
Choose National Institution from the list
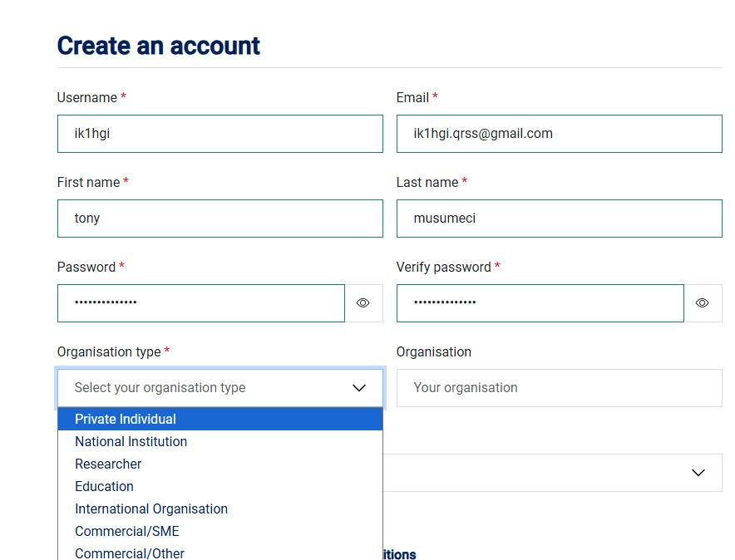pos(131,442)
